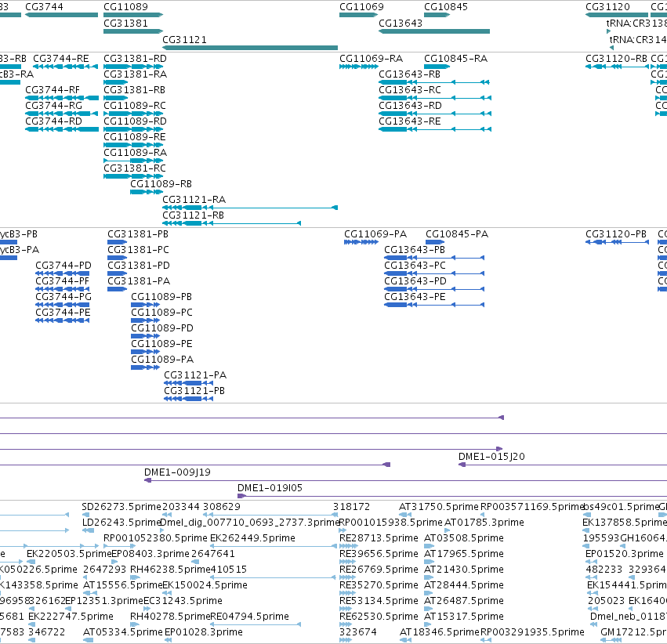The image size is (667, 644).
Task: Click transcript CG11089-RA label
Action: [x=136, y=153]
